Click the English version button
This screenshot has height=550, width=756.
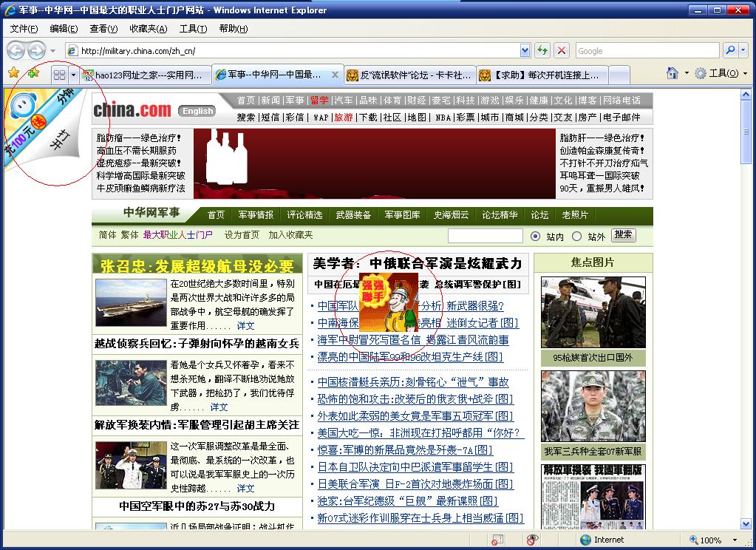[197, 111]
